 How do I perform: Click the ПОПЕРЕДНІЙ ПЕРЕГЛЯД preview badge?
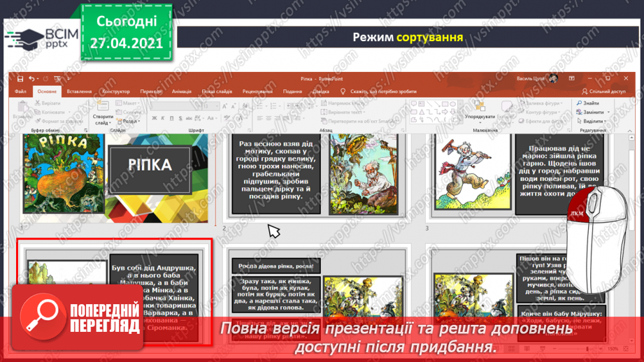click(78, 318)
